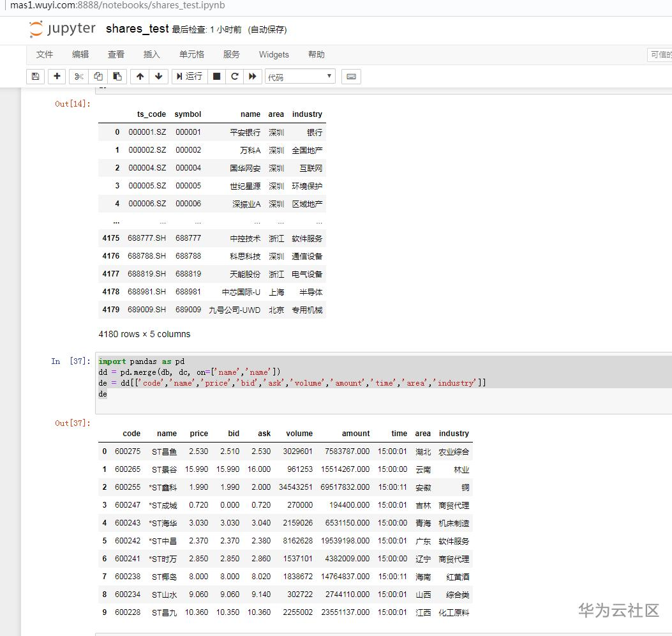Click the amount column header
672x636 pixels.
tap(355, 434)
